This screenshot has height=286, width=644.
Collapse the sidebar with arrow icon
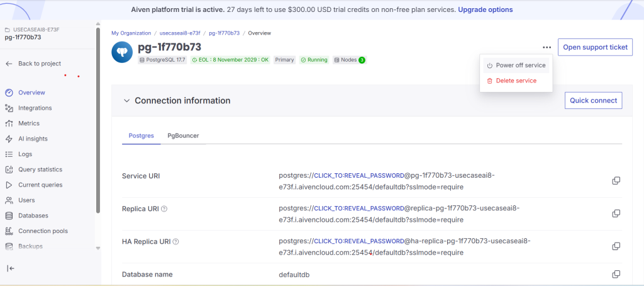tap(11, 268)
